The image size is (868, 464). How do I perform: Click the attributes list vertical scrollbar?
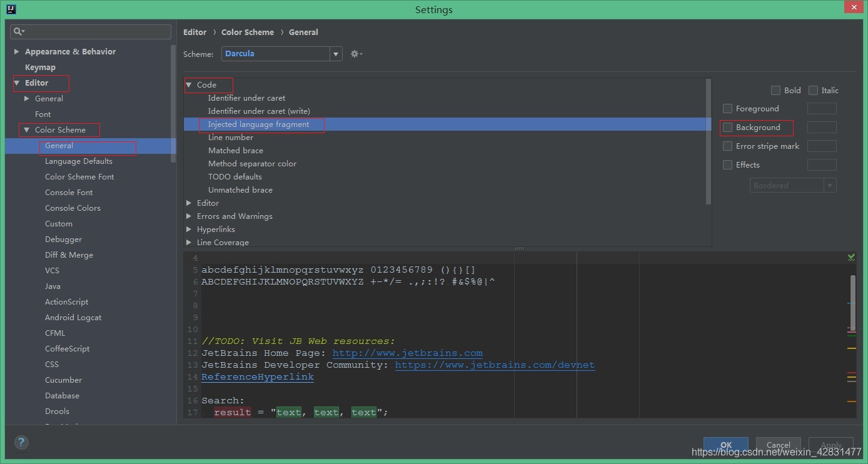point(708,141)
